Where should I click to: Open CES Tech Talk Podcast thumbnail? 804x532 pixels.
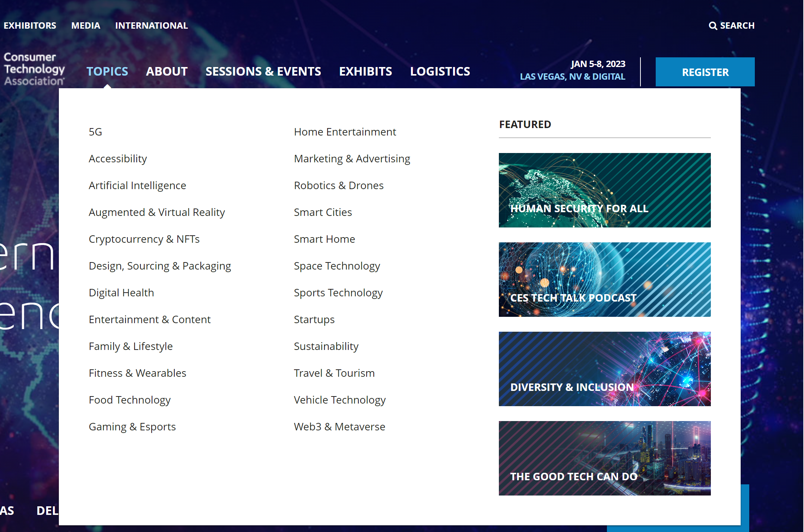tap(604, 279)
